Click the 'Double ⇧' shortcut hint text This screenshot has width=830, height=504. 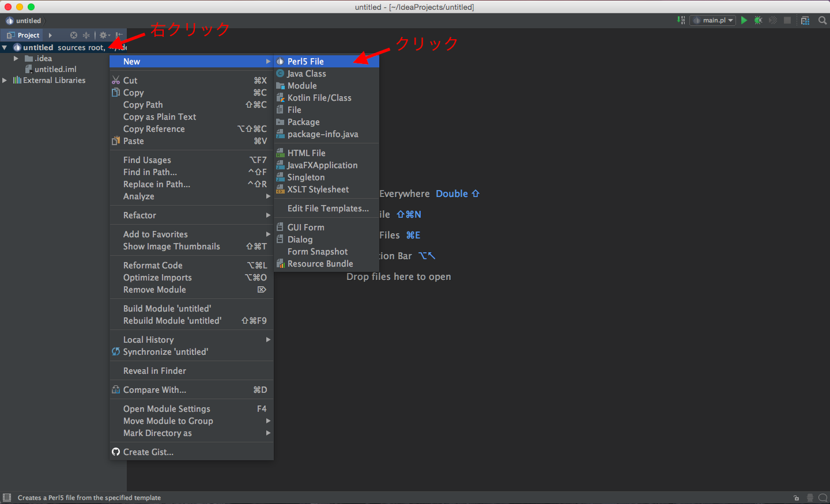[458, 194]
